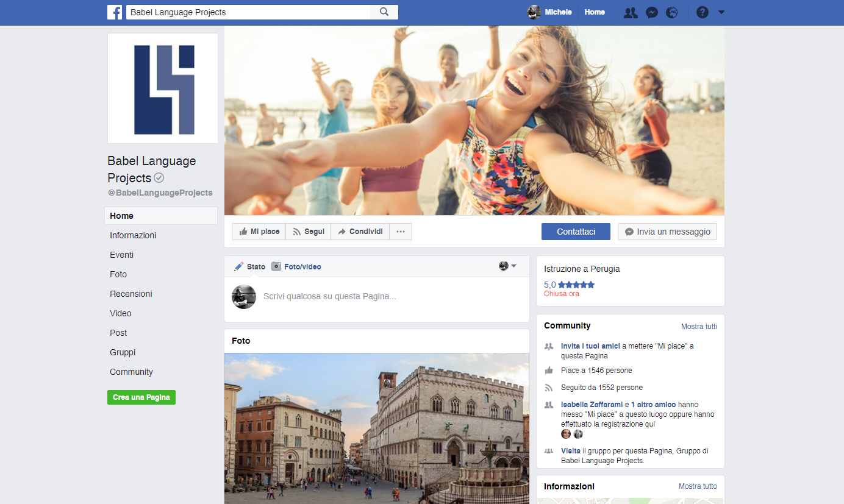The width and height of the screenshot is (844, 504).
Task: Click Michele's profile avatar in top bar
Action: pyautogui.click(x=534, y=12)
